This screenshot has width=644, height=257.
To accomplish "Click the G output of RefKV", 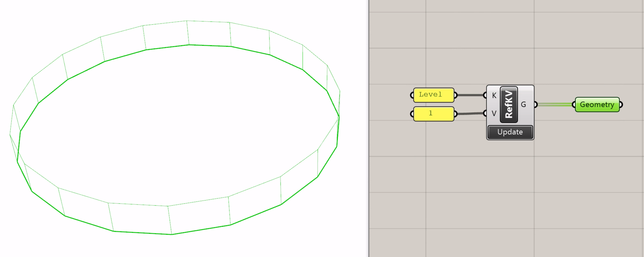I will [x=524, y=104].
